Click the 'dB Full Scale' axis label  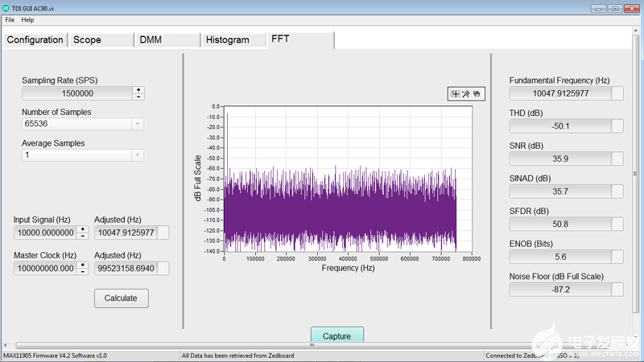click(197, 178)
